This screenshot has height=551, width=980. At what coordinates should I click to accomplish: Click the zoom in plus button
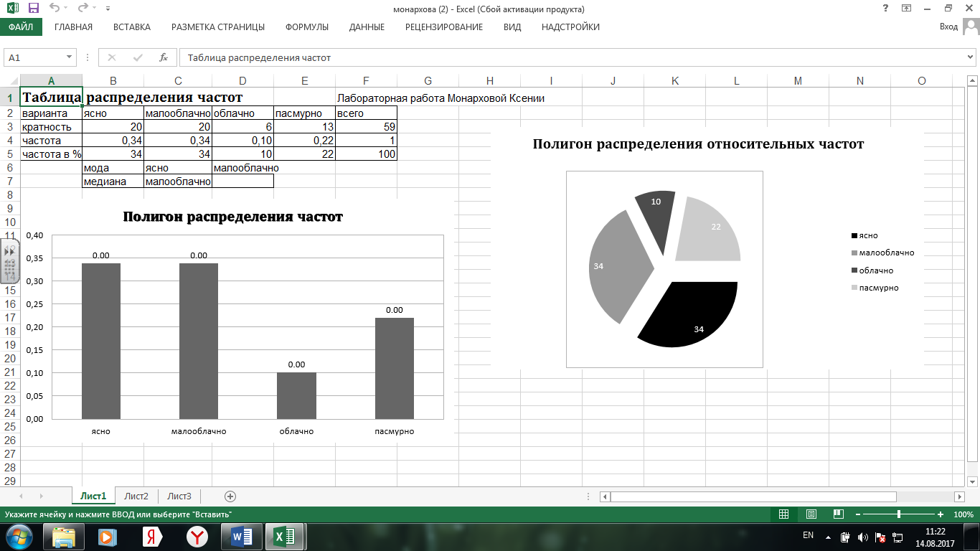tap(941, 514)
